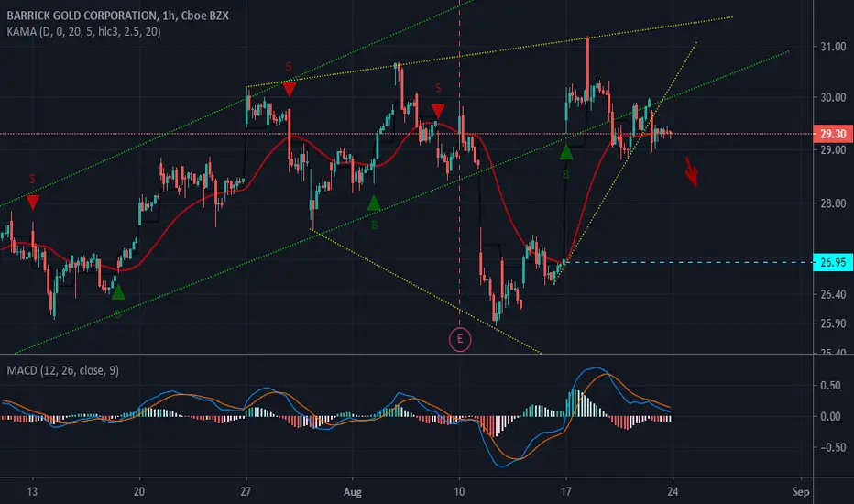
Task: Select the green buy triangle before July 20
Action: pyautogui.click(x=118, y=292)
